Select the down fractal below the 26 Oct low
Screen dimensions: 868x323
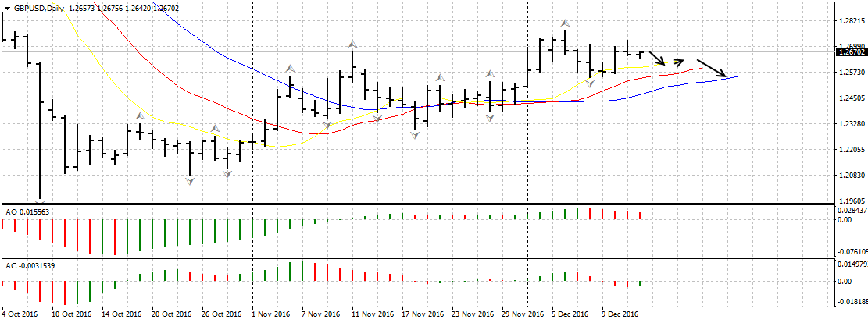click(x=227, y=173)
